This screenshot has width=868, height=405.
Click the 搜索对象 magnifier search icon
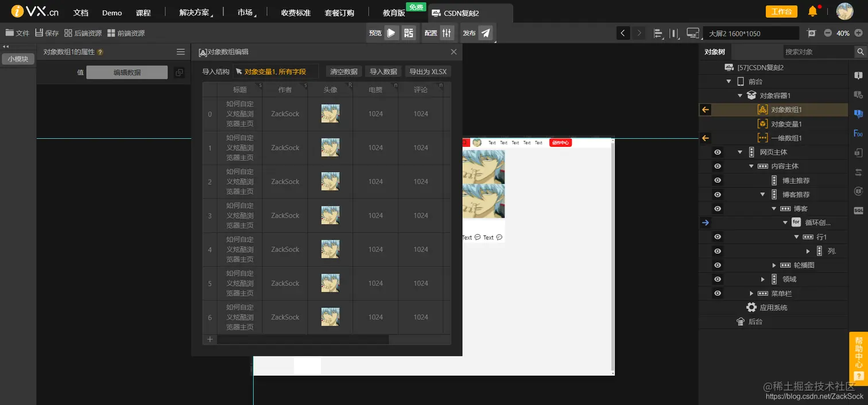(861, 52)
